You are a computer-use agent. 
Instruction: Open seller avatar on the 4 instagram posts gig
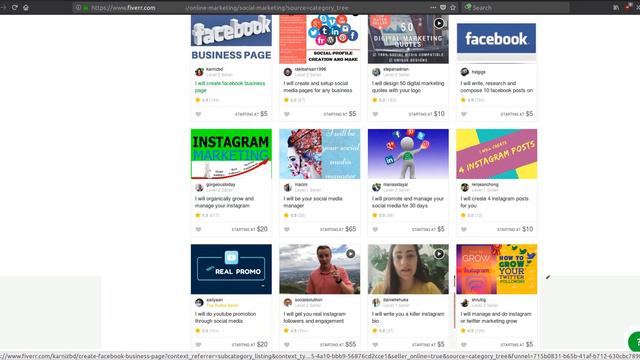point(464,187)
